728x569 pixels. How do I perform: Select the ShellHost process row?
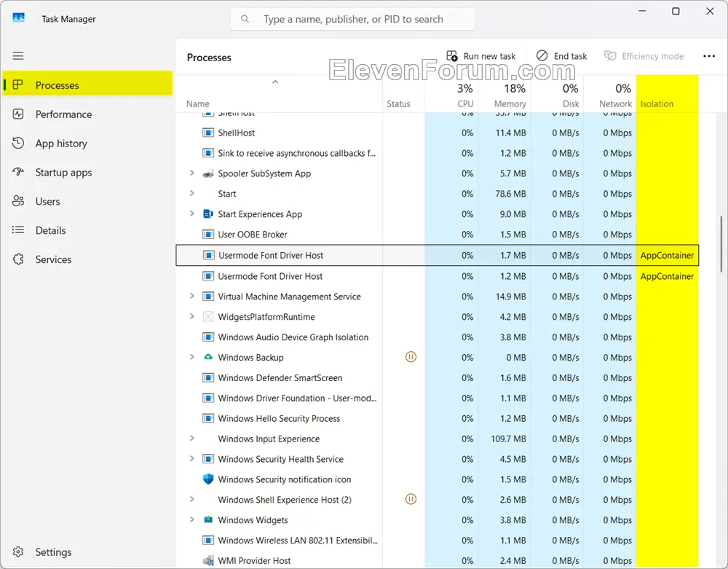438,133
